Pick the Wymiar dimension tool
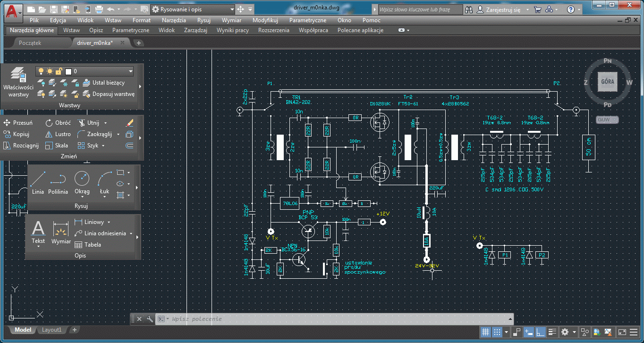Screen dimensions: 644x343 61,234
